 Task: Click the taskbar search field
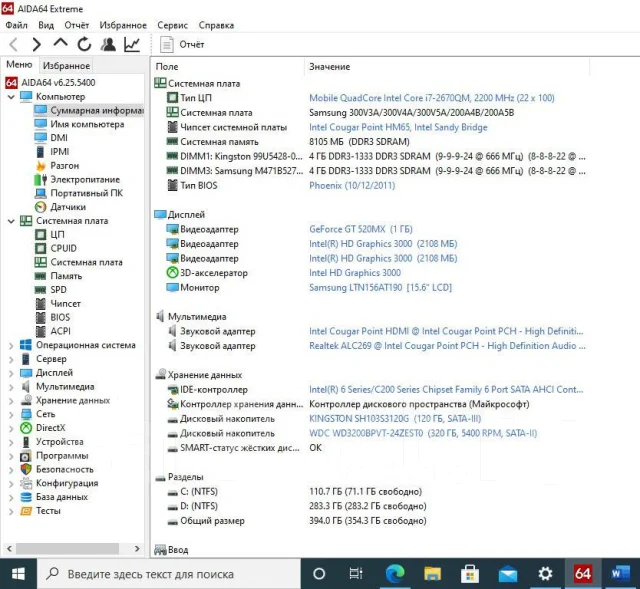point(169,574)
